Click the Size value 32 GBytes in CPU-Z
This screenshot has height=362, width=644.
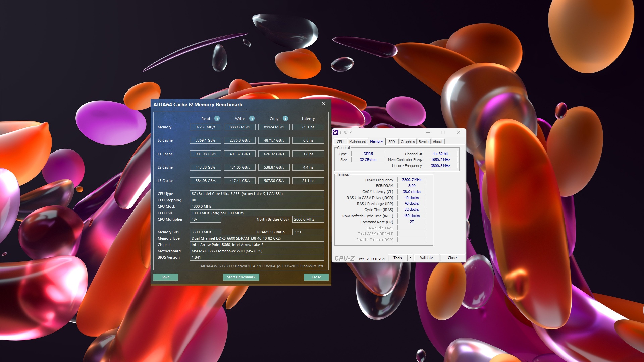(x=368, y=160)
